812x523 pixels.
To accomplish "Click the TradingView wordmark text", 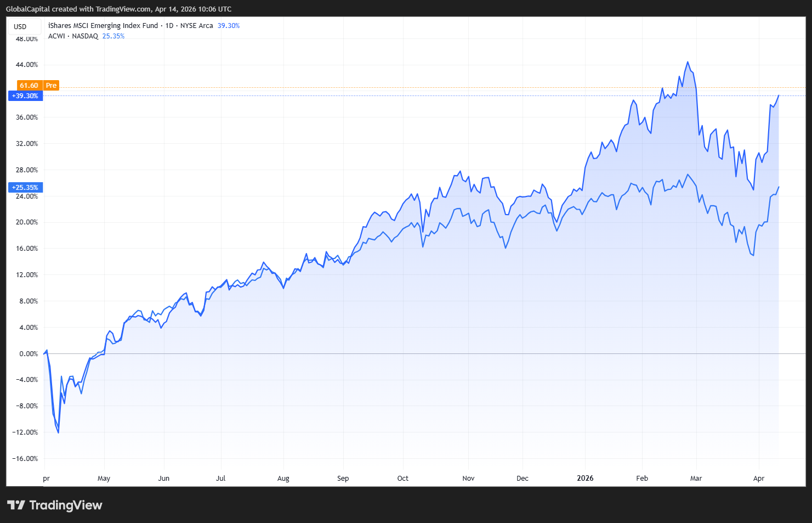I will (66, 505).
